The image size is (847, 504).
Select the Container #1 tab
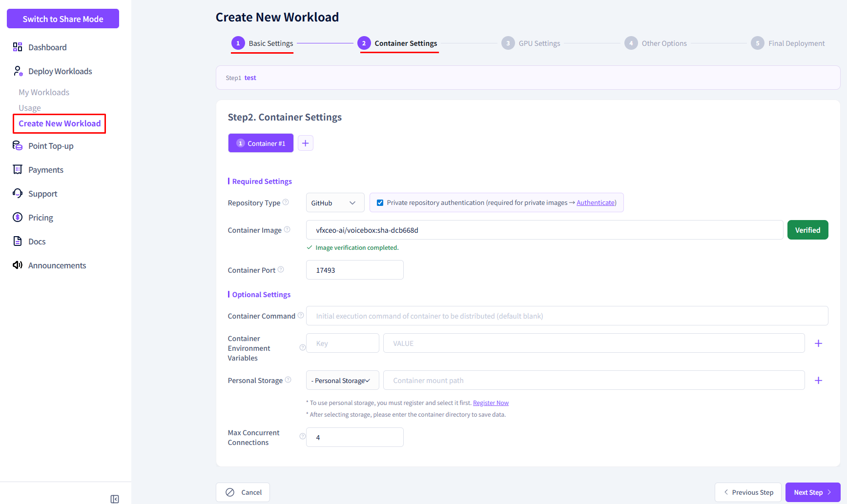pyautogui.click(x=261, y=143)
